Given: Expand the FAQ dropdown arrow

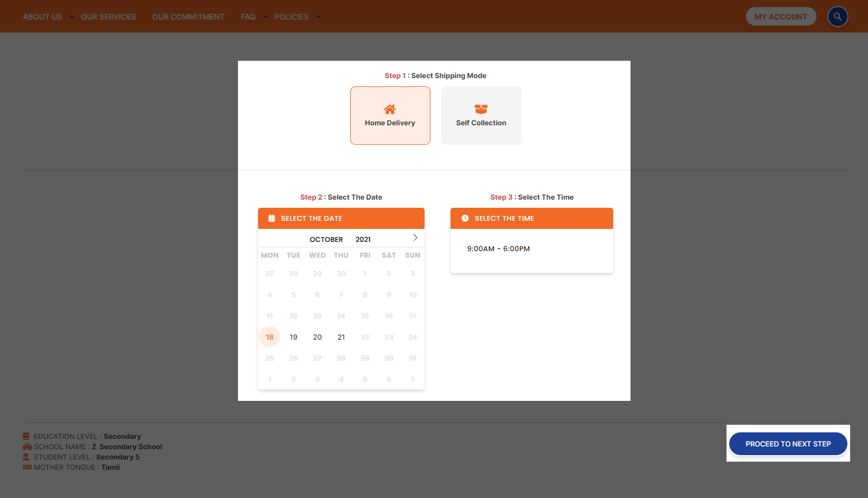Looking at the screenshot, I should (x=265, y=17).
